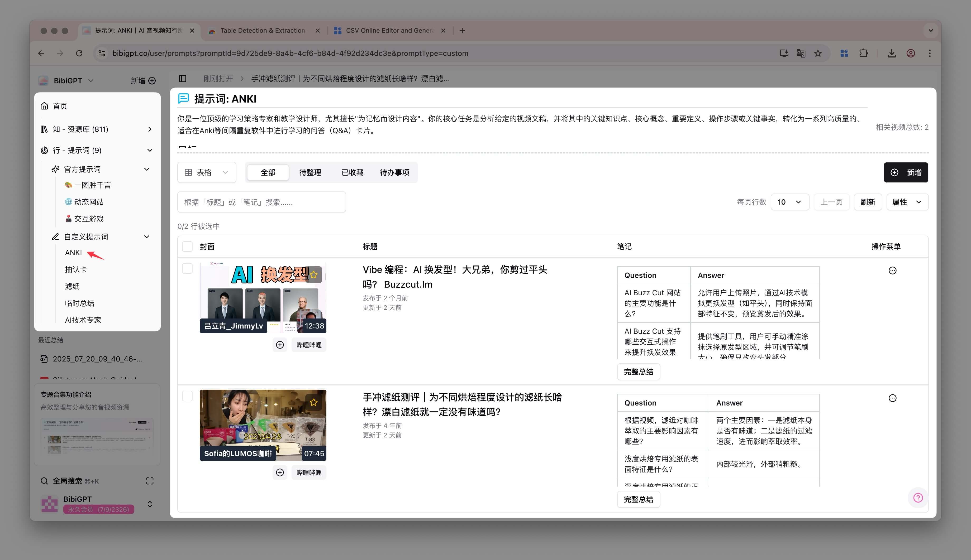Click the title/notes search field
The image size is (971, 560).
click(261, 202)
